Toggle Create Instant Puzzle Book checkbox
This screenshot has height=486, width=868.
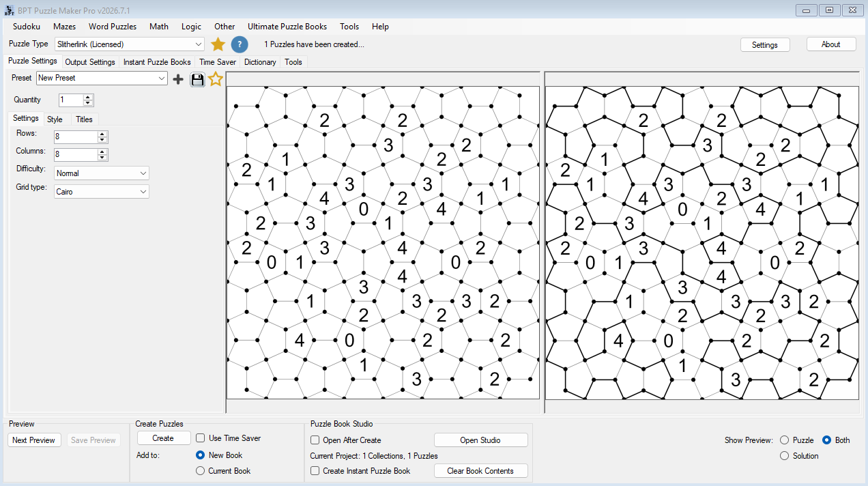coord(315,471)
